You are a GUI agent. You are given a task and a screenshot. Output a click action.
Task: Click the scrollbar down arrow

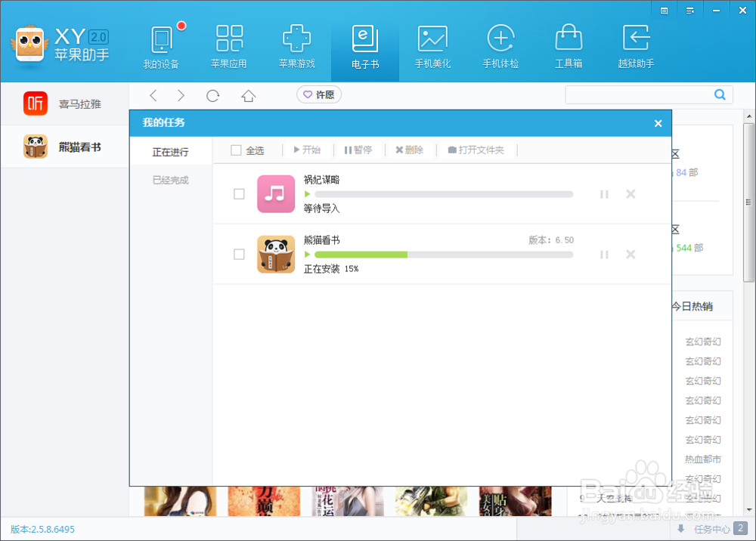748,510
